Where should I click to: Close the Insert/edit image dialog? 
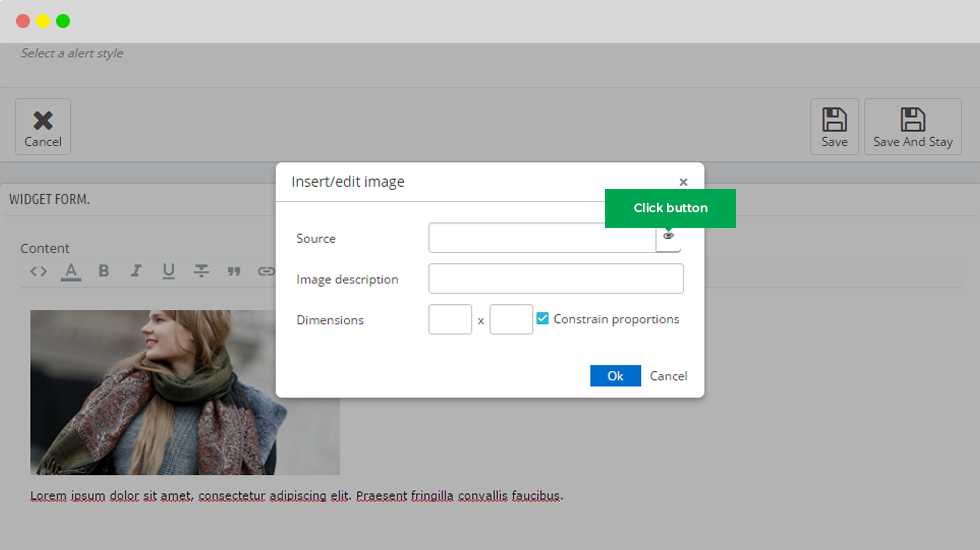pyautogui.click(x=683, y=182)
